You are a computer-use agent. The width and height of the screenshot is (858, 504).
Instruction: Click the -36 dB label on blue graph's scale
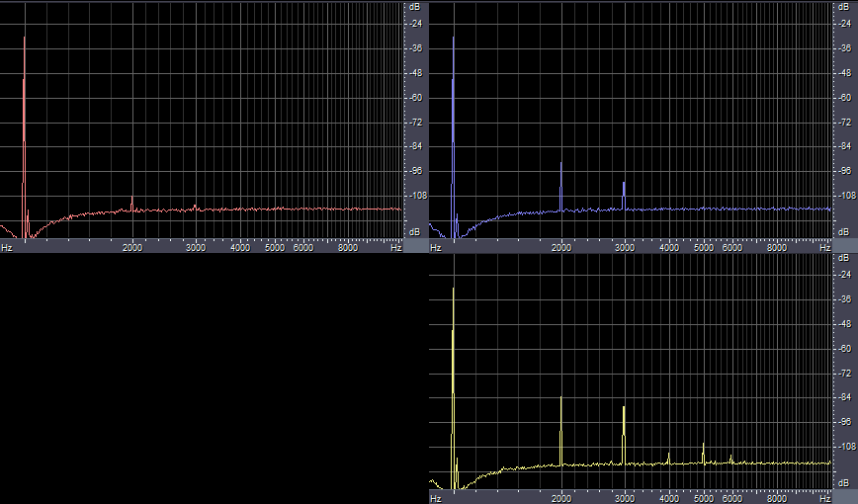tap(844, 48)
